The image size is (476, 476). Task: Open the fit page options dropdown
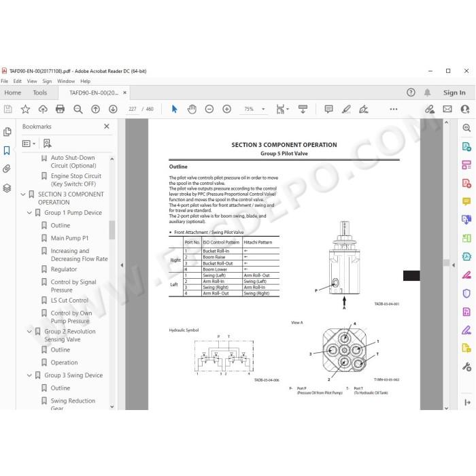pos(288,109)
